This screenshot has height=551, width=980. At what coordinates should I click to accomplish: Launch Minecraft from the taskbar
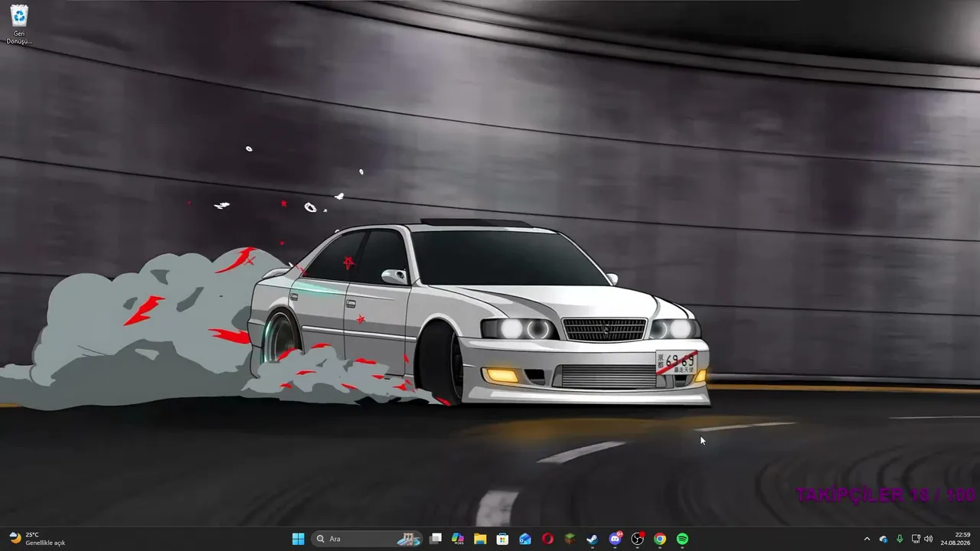click(570, 539)
